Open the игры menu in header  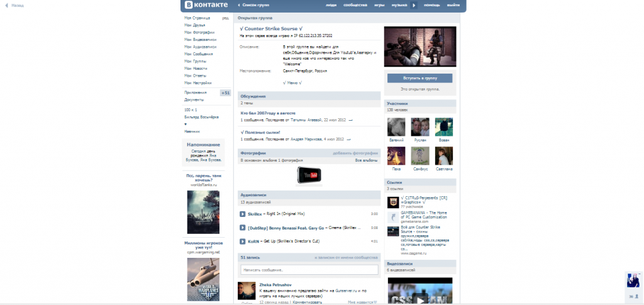379,5
